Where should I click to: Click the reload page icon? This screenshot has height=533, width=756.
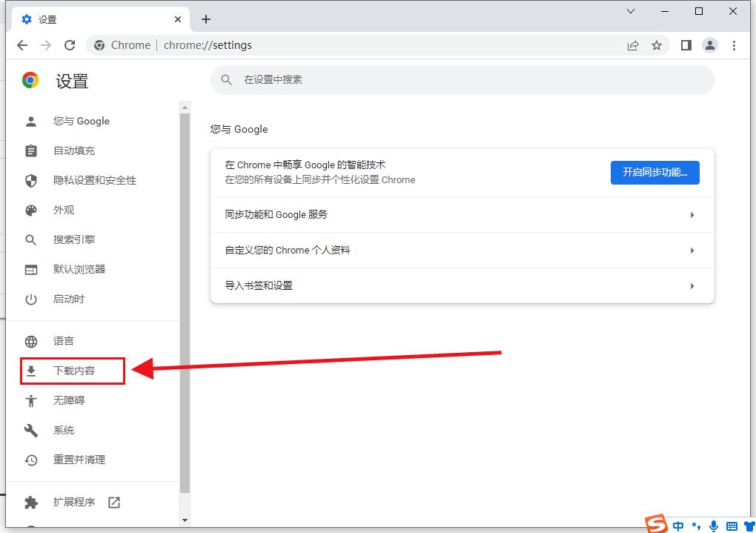coord(70,45)
